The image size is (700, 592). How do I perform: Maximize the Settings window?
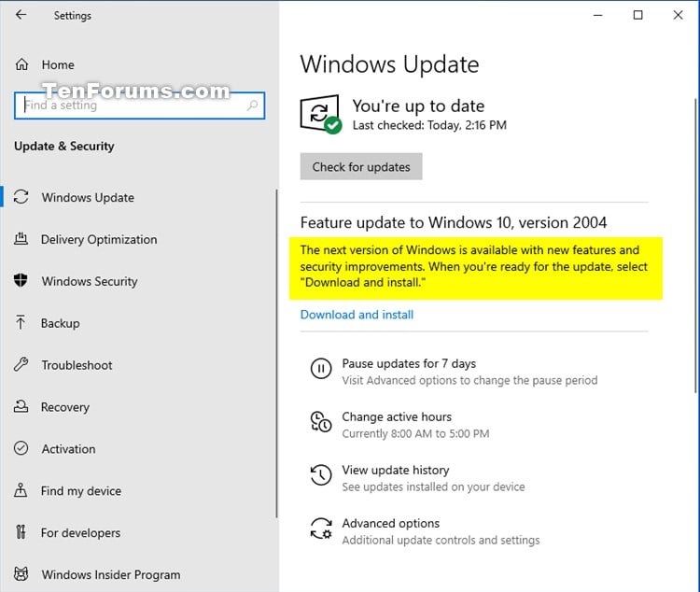point(638,15)
